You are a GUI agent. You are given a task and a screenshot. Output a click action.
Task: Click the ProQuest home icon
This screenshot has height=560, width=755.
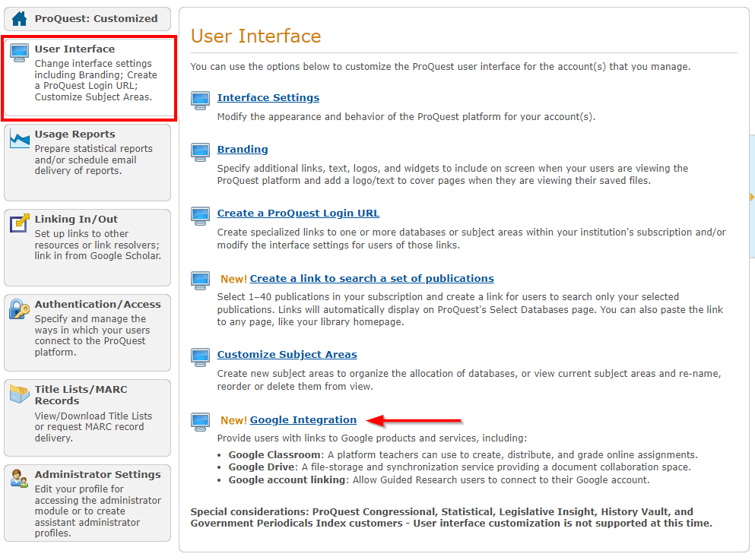tap(17, 18)
